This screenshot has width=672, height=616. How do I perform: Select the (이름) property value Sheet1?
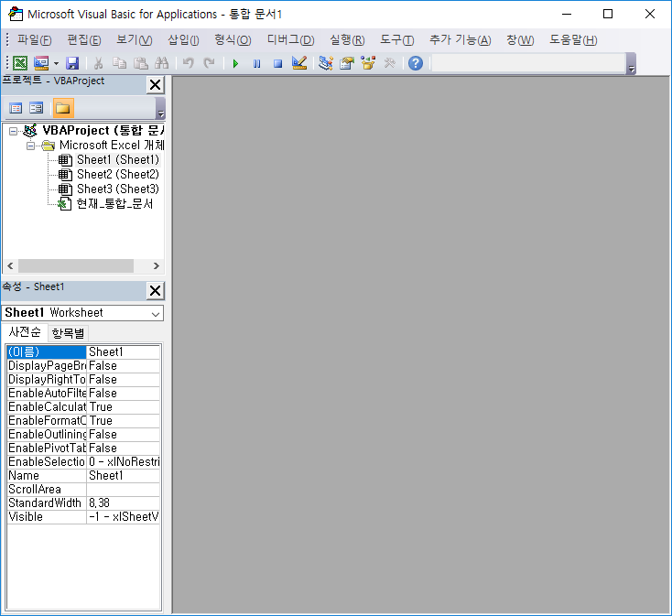(x=124, y=352)
